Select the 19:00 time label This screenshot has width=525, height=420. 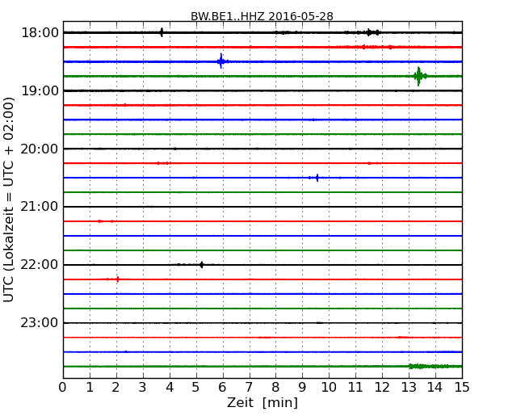[x=40, y=90]
